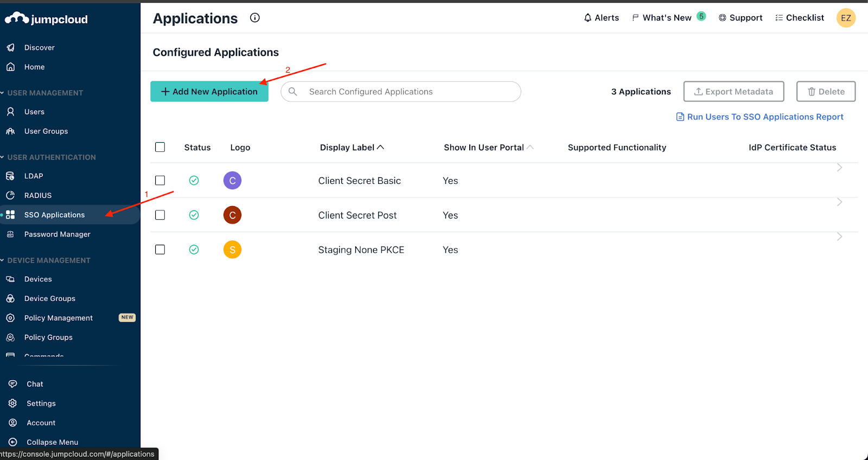Click the User Groups icon
The width and height of the screenshot is (868, 460).
coord(10,131)
